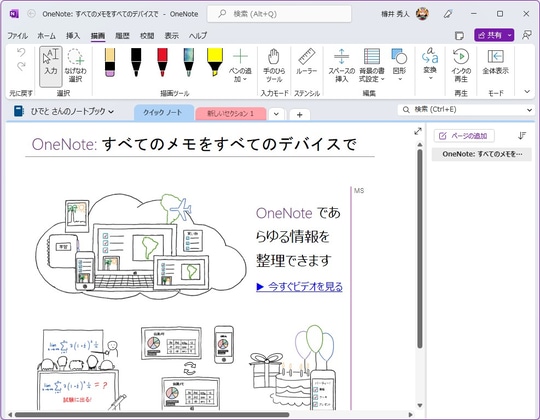
Task: Switch to the ホーム tab
Action: [46, 35]
